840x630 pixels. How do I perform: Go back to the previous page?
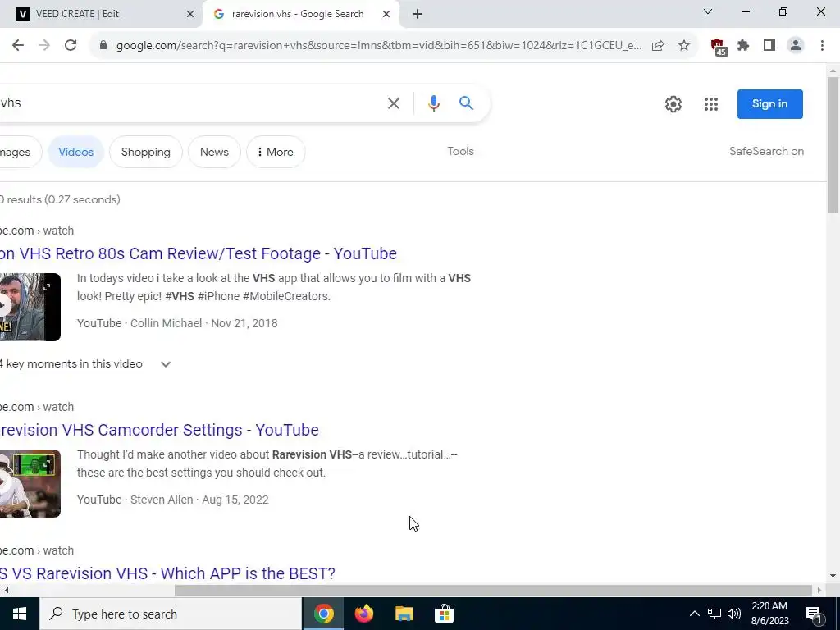tap(18, 46)
